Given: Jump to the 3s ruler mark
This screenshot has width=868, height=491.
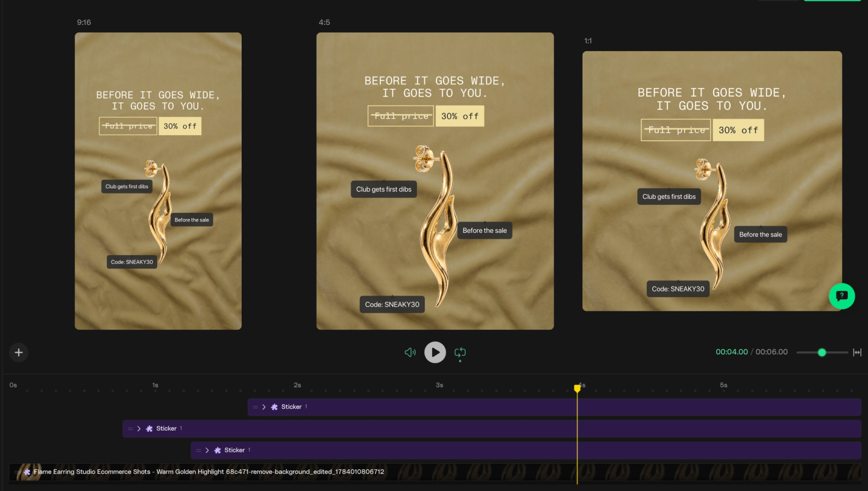Looking at the screenshot, I should (x=439, y=385).
